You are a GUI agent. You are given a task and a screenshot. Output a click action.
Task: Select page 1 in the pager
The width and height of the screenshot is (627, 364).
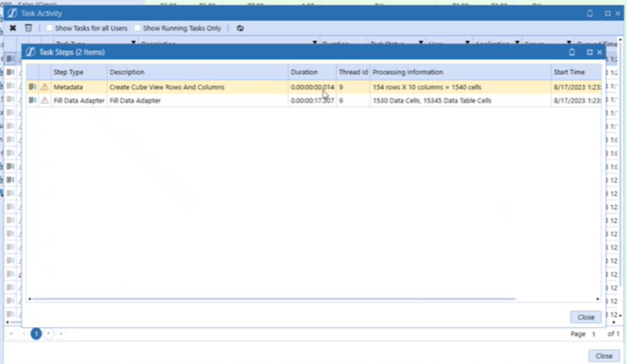[x=36, y=333]
